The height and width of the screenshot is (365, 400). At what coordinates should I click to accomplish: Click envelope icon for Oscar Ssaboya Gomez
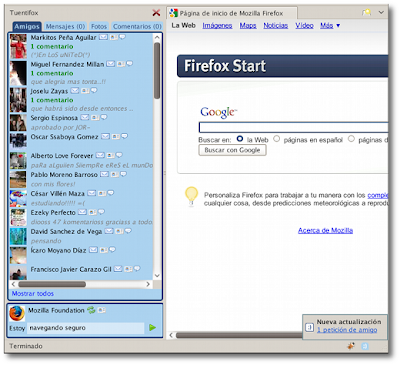pyautogui.click(x=105, y=136)
